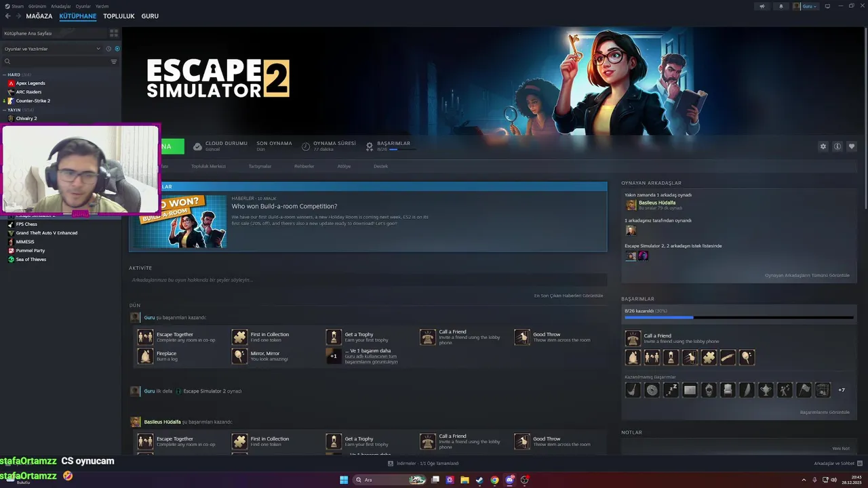The height and width of the screenshot is (488, 868).
Task: Click the Discord icon in taskbar
Action: tap(509, 480)
